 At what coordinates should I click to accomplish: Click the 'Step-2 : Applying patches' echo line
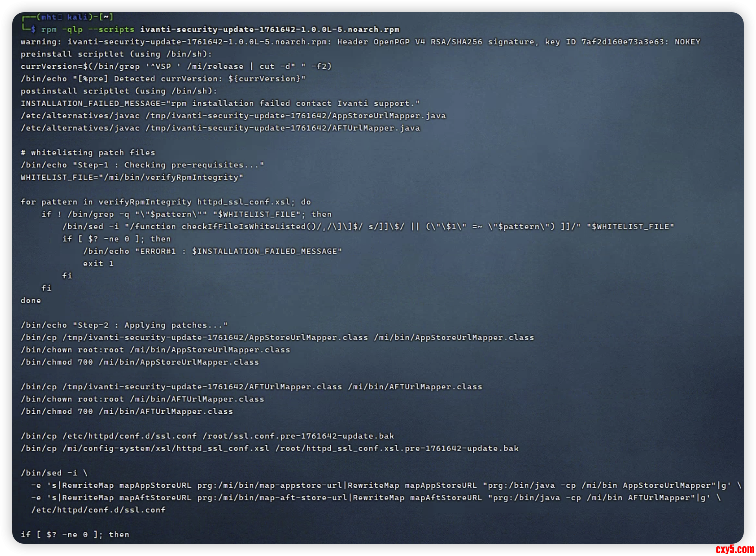(x=124, y=325)
